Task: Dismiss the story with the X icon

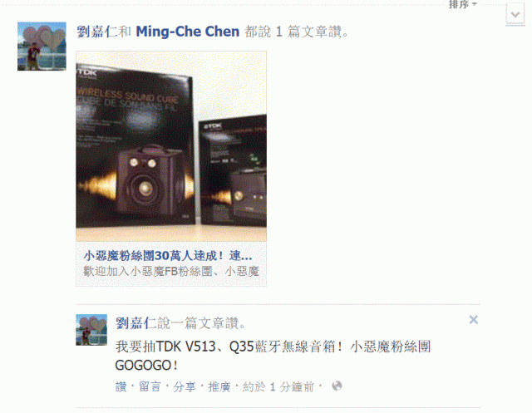Action: [473, 319]
